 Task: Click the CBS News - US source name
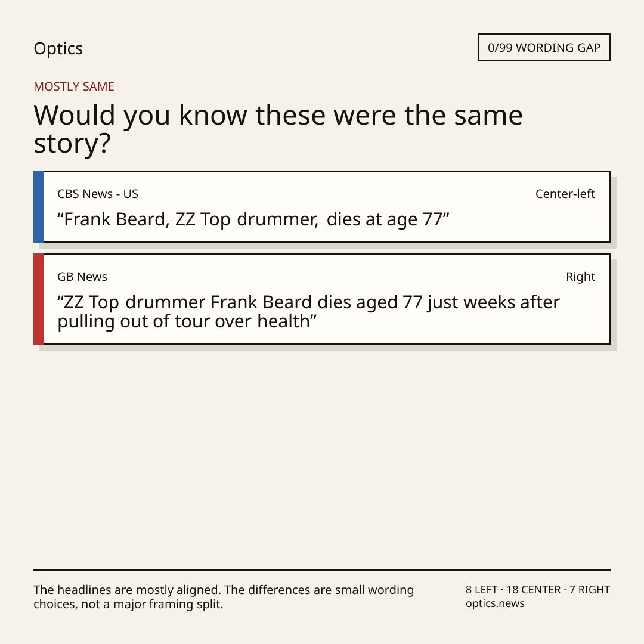(98, 194)
